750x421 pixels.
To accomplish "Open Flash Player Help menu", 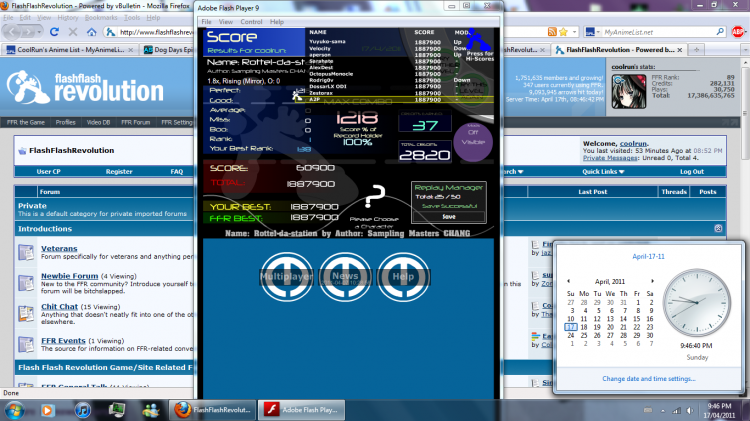I will 276,22.
